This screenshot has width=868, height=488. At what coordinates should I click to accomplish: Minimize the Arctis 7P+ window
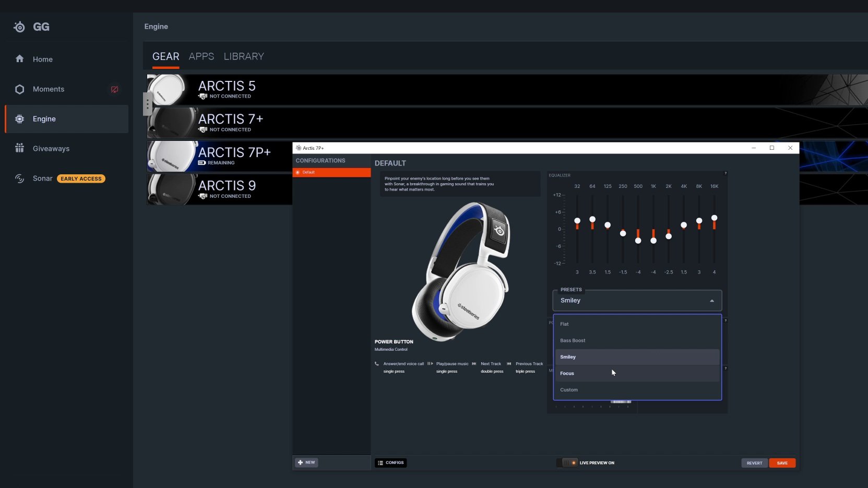754,148
